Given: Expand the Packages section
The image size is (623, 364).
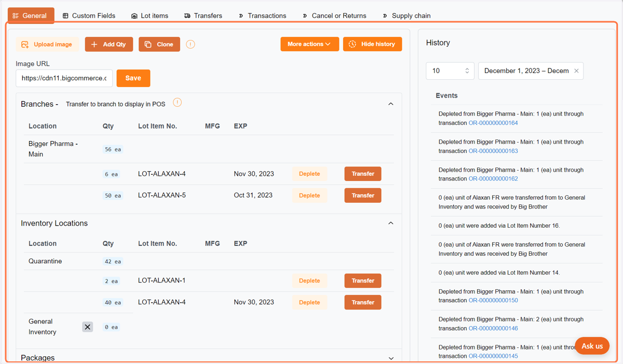Looking at the screenshot, I should click(x=391, y=358).
